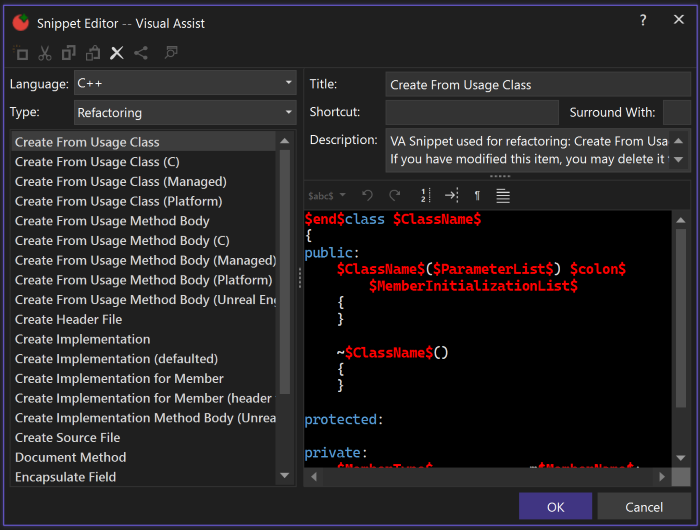The image size is (700, 530).
Task: Delete the snippet with X icon
Action: [x=117, y=54]
